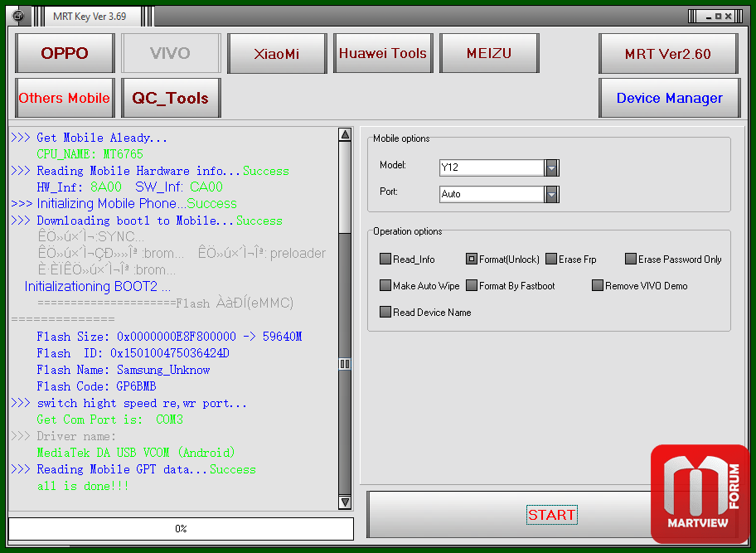Image resolution: width=756 pixels, height=553 pixels.
Task: Open Device Manager
Action: click(668, 98)
